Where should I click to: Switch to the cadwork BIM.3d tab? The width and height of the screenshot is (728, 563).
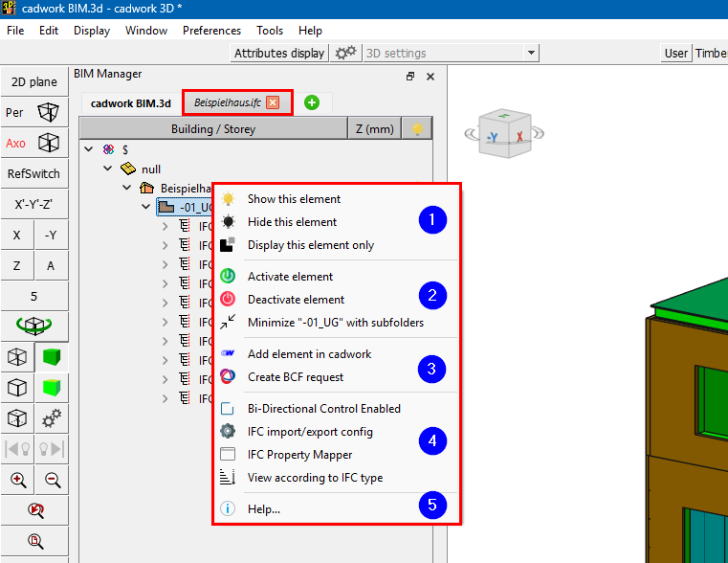130,103
